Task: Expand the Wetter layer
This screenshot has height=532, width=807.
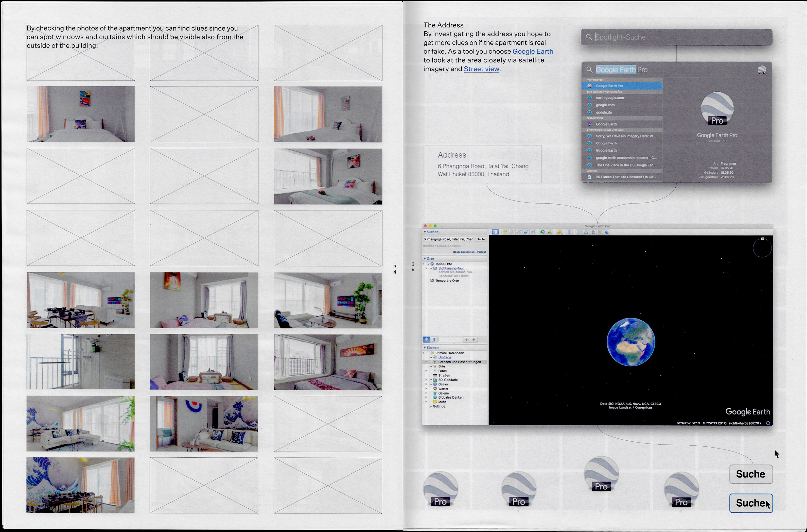Action: pos(426,388)
